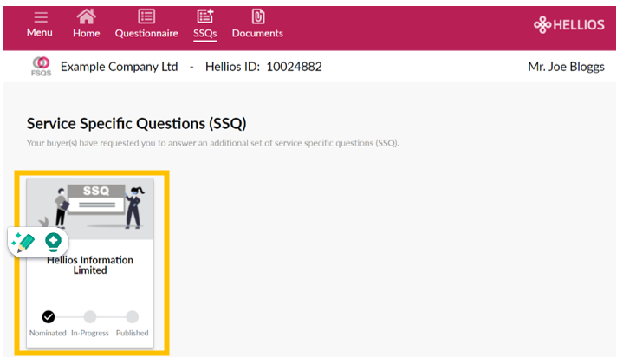Image resolution: width=623 pixels, height=364 pixels.
Task: Select the SSQs tab icon
Action: point(205,16)
